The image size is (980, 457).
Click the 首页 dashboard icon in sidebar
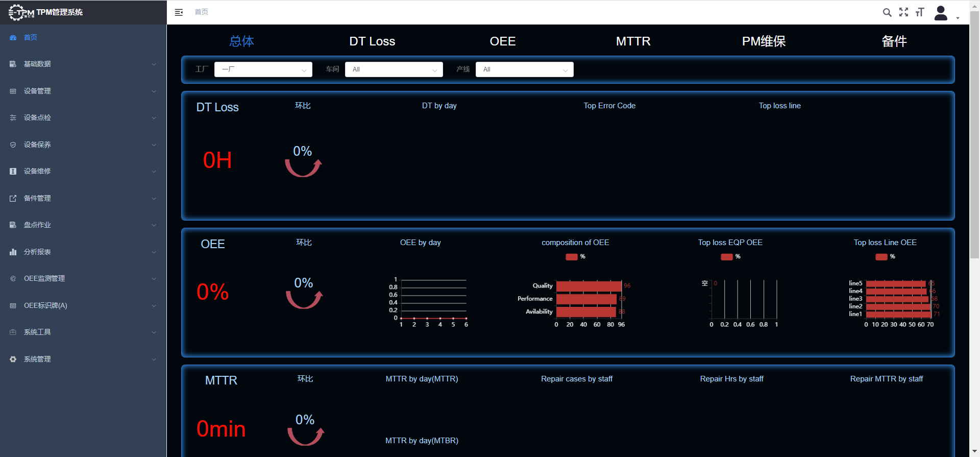(x=13, y=37)
